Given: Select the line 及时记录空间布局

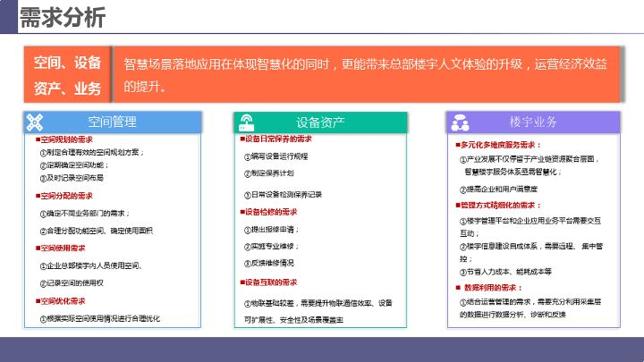Looking at the screenshot, I should 72,178.
